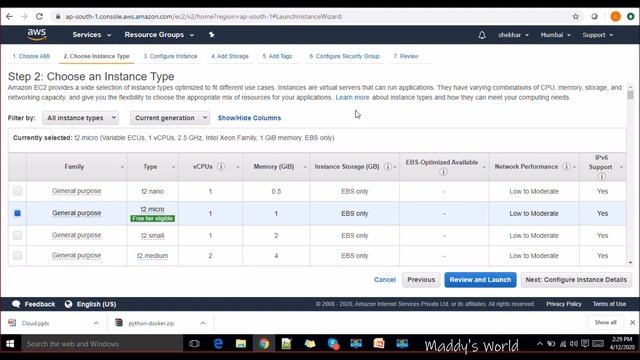Select the t2.small instance checkbox

coord(17,235)
